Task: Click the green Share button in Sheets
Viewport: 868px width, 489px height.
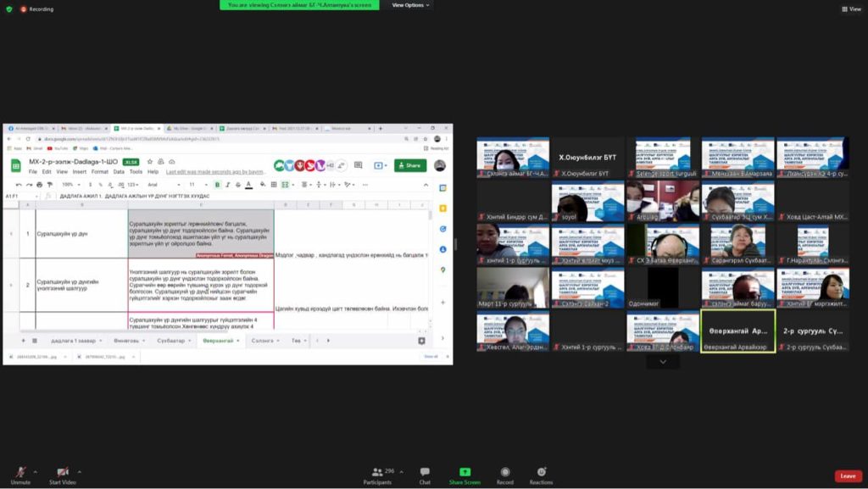Action: pos(409,165)
